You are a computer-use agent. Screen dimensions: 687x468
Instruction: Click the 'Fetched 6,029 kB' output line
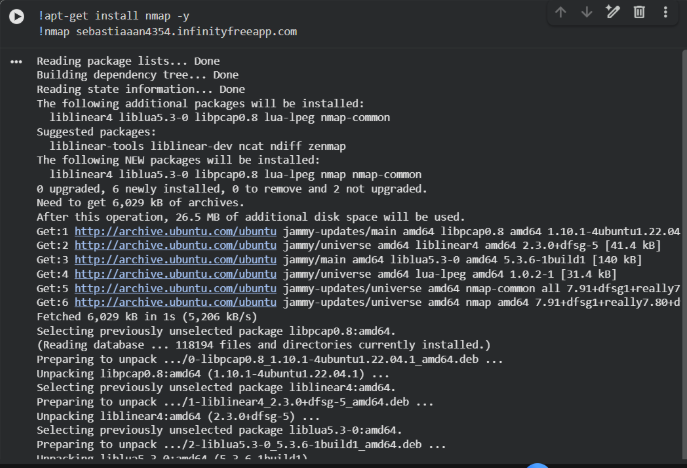pyautogui.click(x=147, y=317)
